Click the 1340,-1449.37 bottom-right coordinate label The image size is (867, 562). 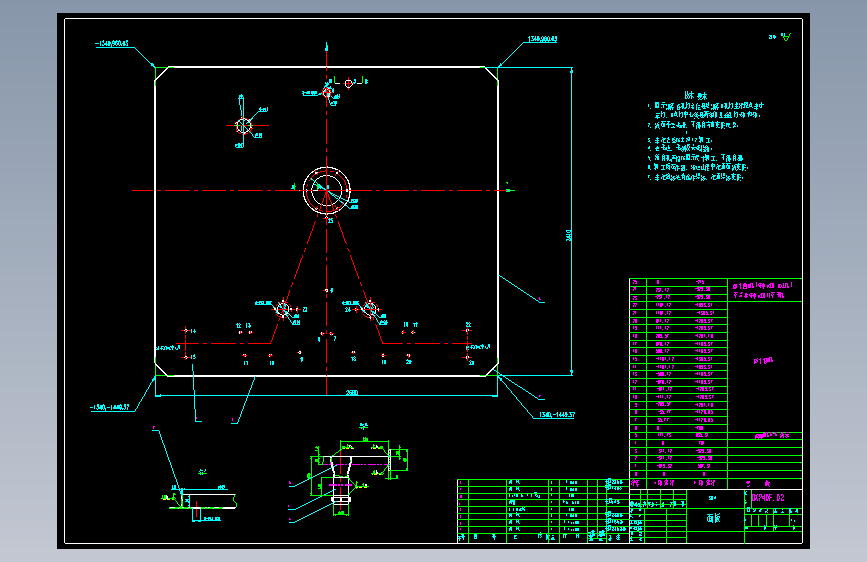coord(555,415)
